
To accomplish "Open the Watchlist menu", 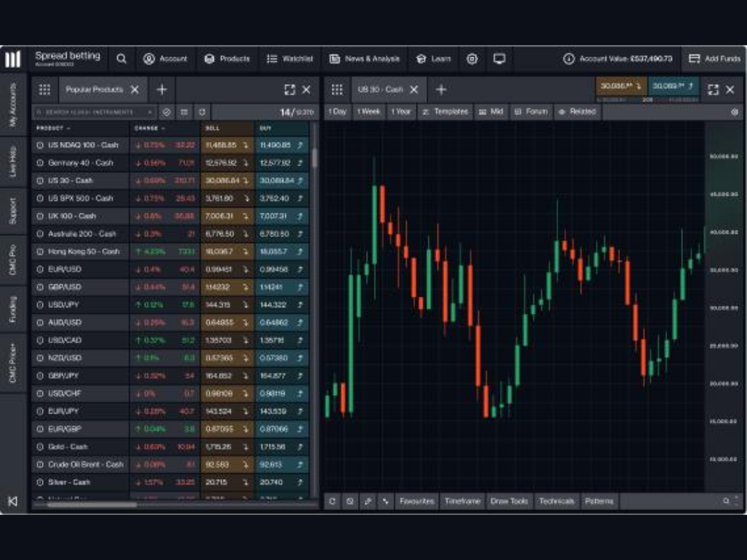I will (x=289, y=59).
